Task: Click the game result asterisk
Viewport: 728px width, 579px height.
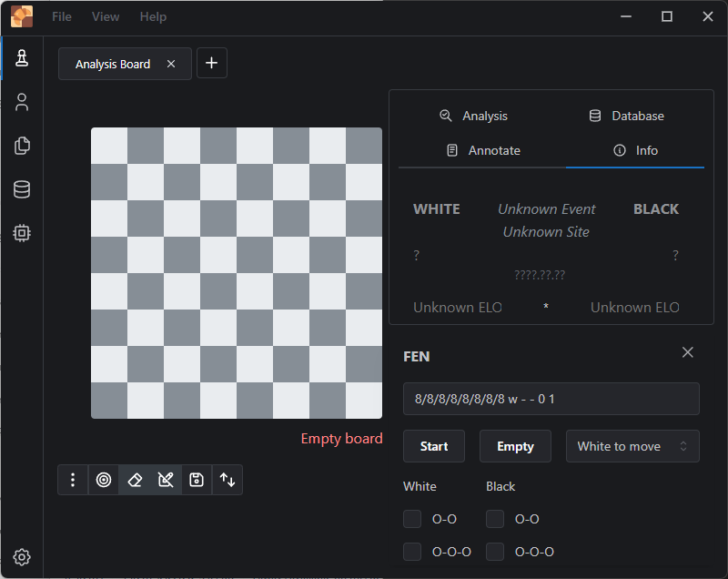Action: pyautogui.click(x=546, y=307)
